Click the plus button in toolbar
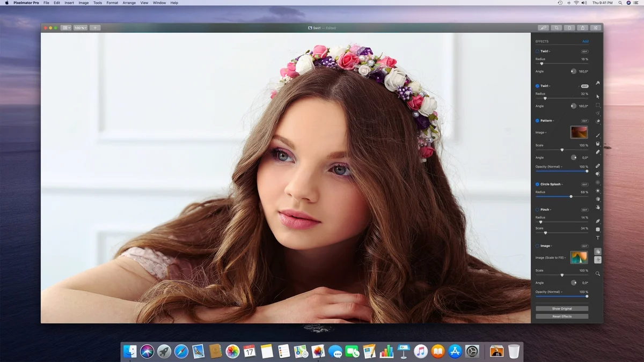 click(94, 28)
